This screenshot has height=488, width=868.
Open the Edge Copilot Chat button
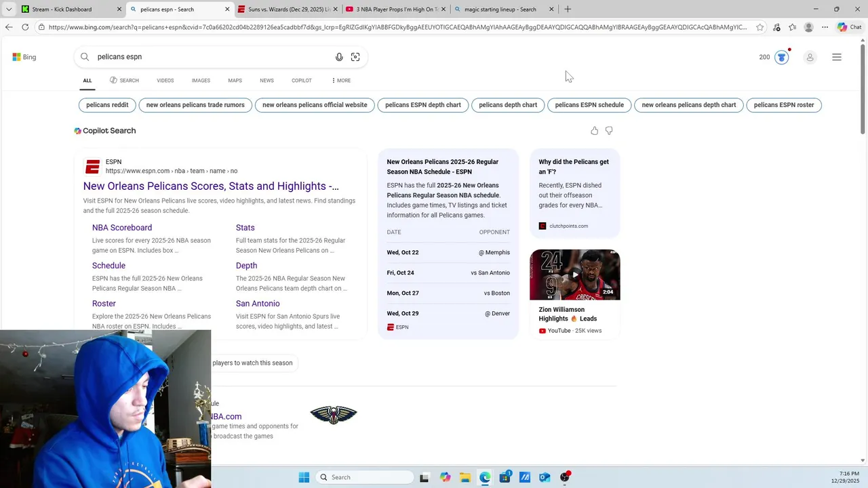[x=850, y=27]
